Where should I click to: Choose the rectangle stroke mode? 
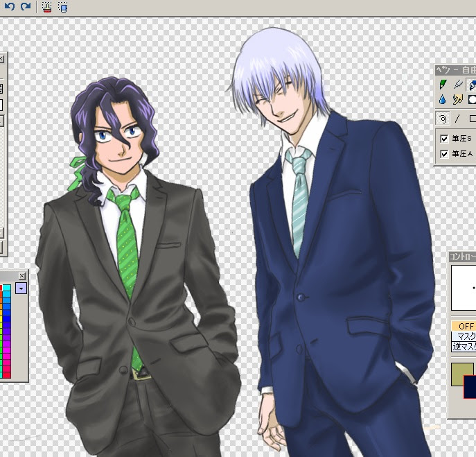tap(473, 118)
